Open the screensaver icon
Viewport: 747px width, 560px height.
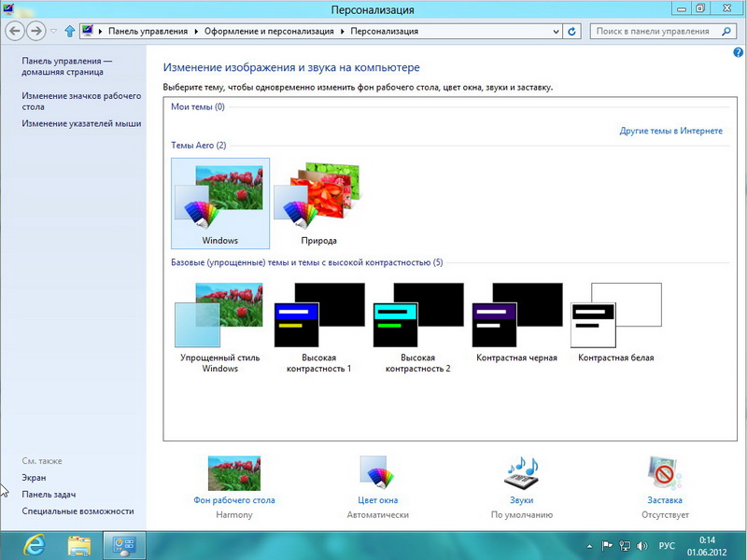665,473
